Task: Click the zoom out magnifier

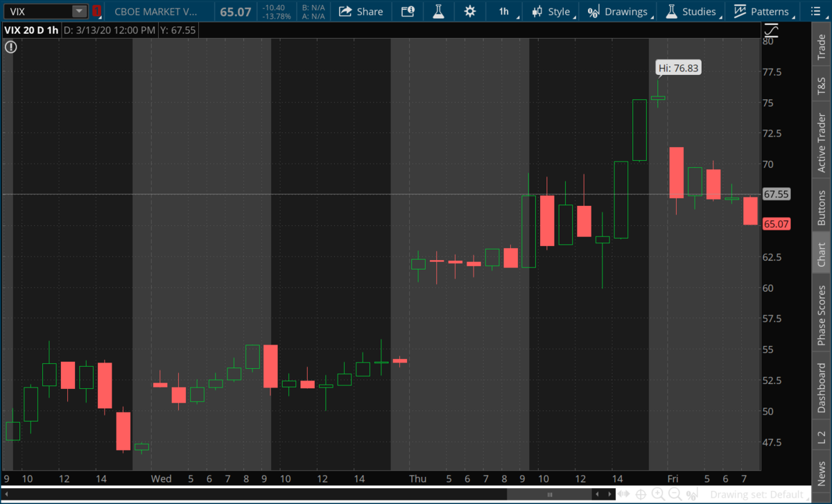Action: (675, 494)
